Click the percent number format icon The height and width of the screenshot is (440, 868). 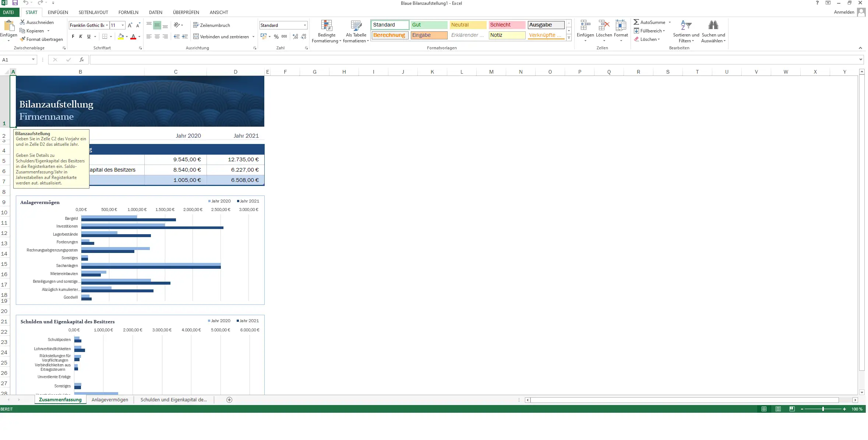tap(276, 36)
